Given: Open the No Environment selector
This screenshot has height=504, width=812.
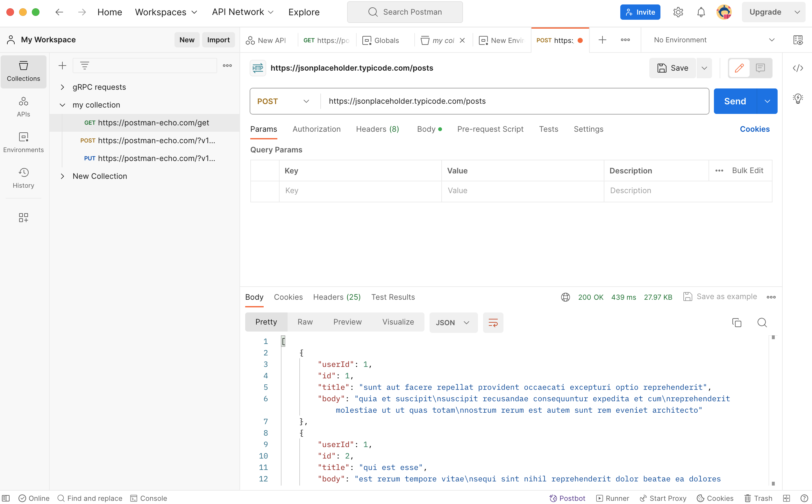Looking at the screenshot, I should (714, 40).
